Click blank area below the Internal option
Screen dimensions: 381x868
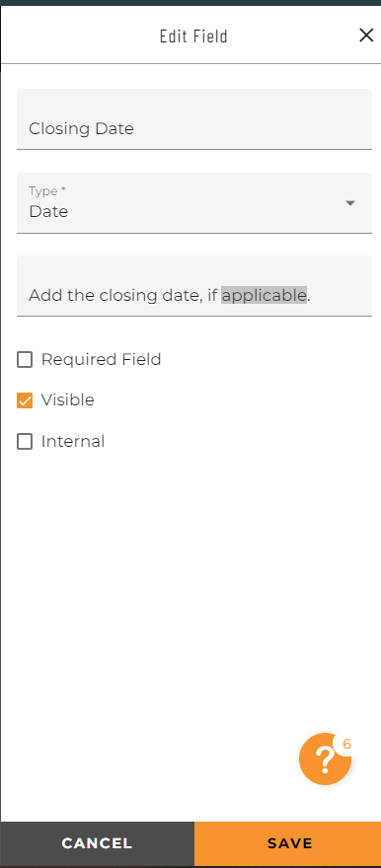click(x=190, y=581)
